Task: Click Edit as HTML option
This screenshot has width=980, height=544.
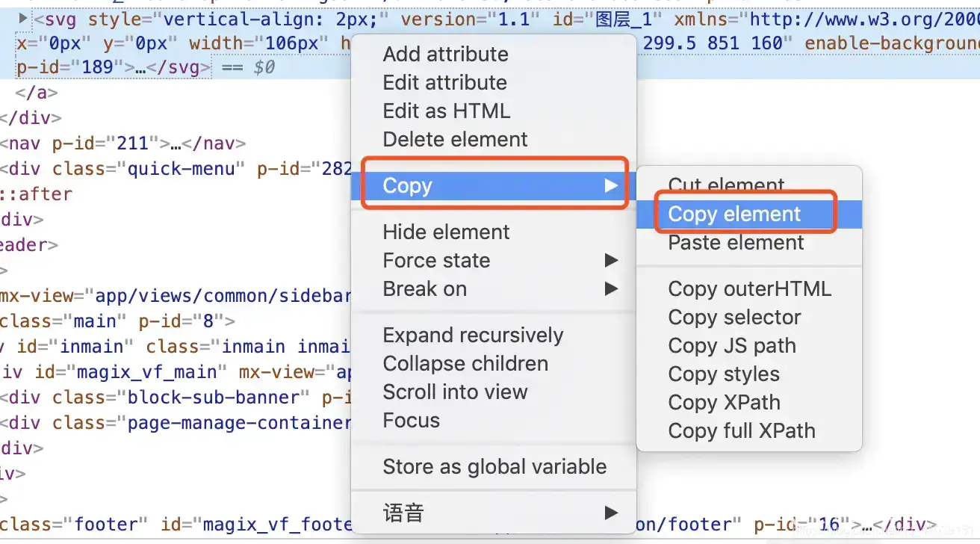Action: click(446, 111)
